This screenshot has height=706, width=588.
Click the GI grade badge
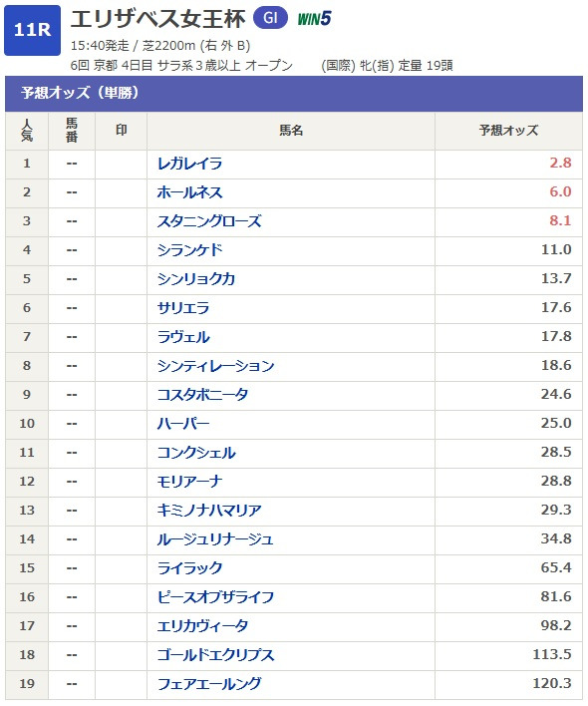(270, 18)
